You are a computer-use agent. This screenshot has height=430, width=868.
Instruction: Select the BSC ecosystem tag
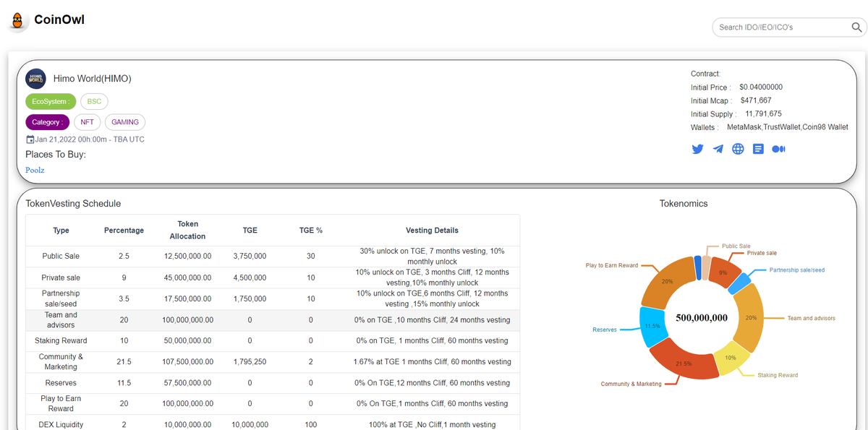click(x=94, y=102)
